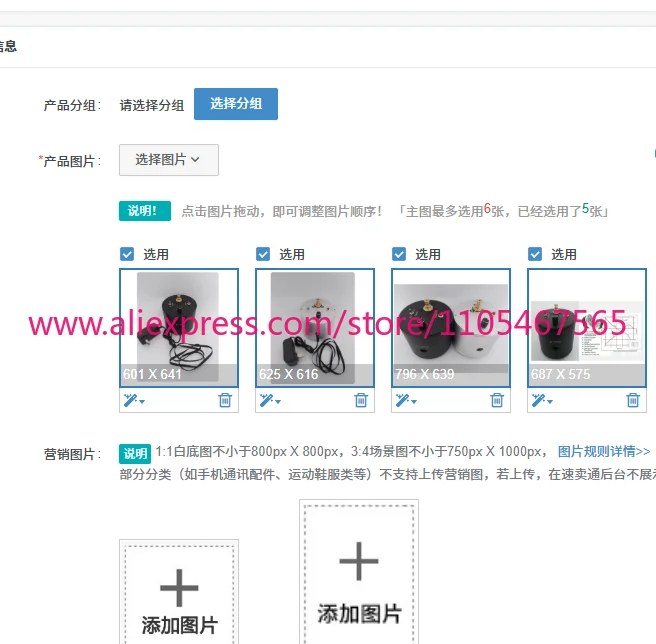Click the 产品分组 field label
Viewport: 656px width, 644px height.
pyautogui.click(x=72, y=105)
